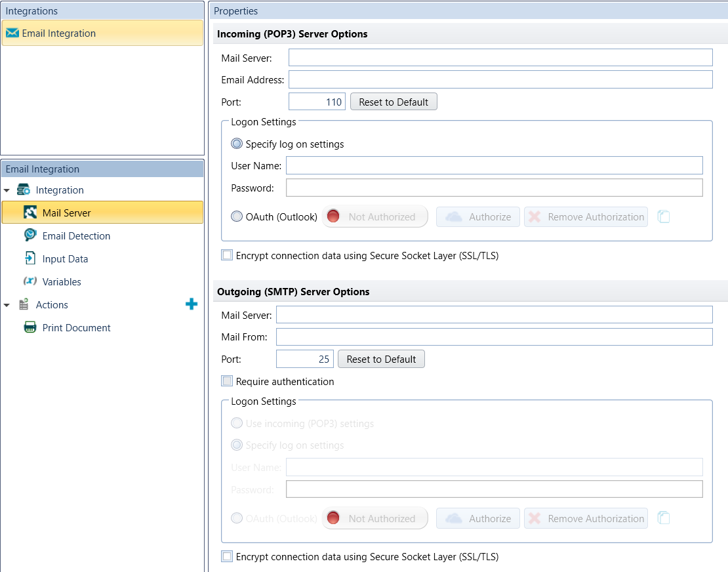Enable SSL/TLS encryption for outgoing SMTP

point(227,556)
